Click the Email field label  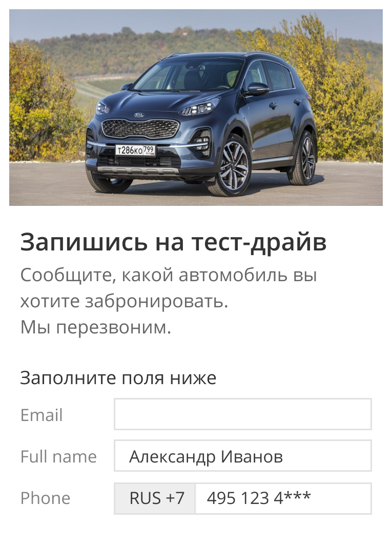click(42, 415)
